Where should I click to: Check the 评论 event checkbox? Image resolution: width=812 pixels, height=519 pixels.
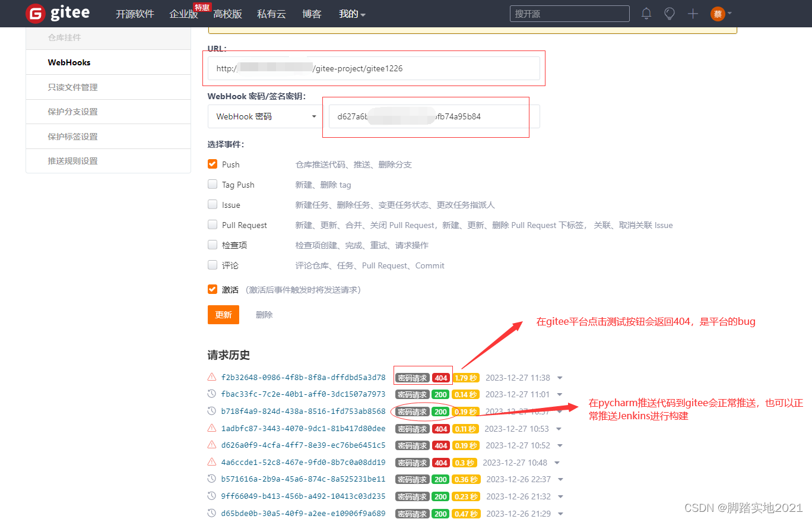[x=212, y=265]
